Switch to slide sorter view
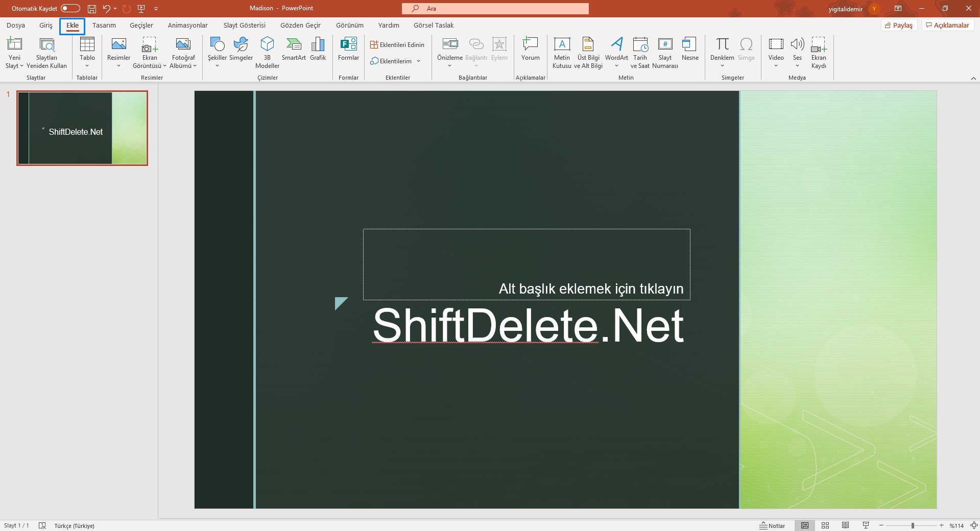This screenshot has height=531, width=980. click(x=825, y=525)
